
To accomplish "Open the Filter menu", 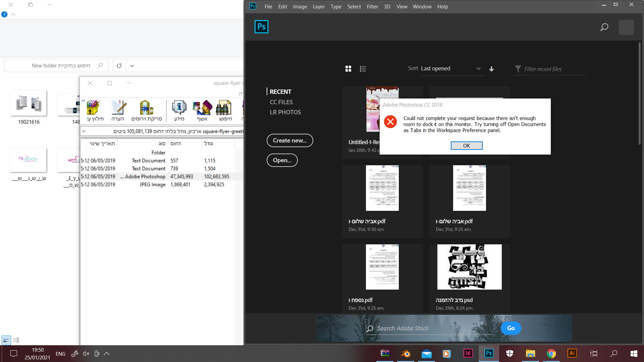I will point(372,6).
